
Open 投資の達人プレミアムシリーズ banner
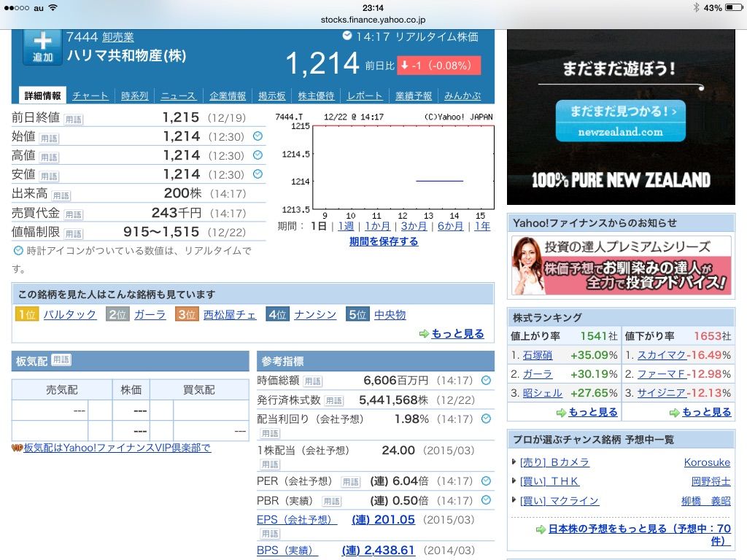pyautogui.click(x=622, y=265)
